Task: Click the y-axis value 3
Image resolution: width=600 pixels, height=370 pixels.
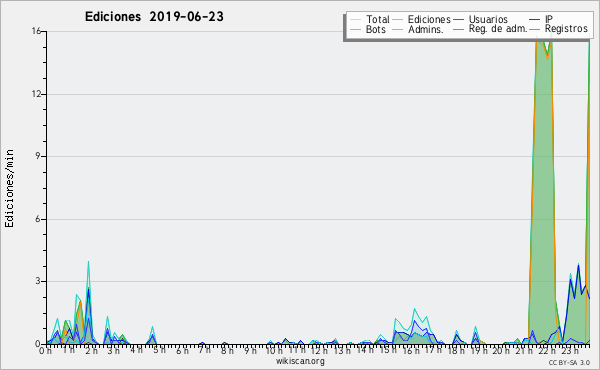Action: tap(38, 281)
